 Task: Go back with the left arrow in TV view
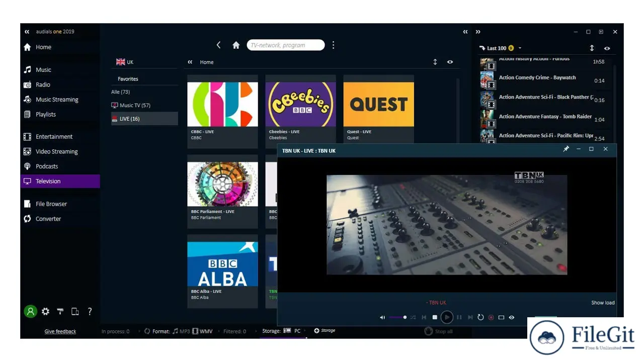click(218, 45)
